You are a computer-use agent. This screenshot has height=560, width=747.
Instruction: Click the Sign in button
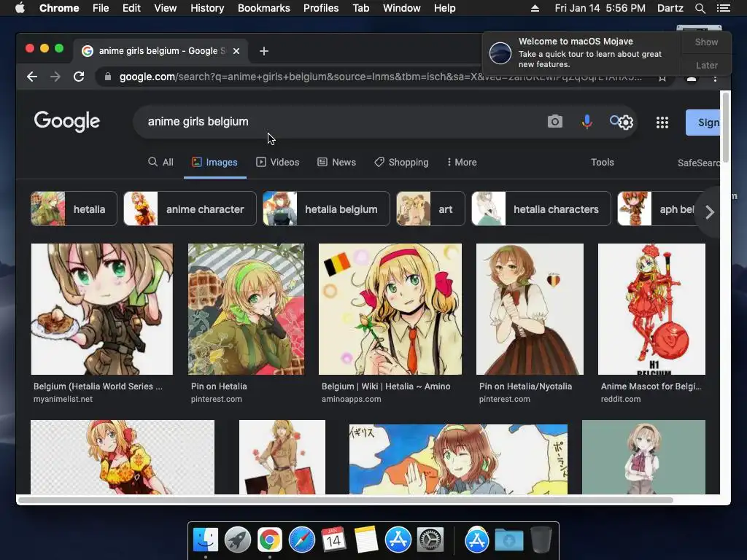[x=703, y=122]
